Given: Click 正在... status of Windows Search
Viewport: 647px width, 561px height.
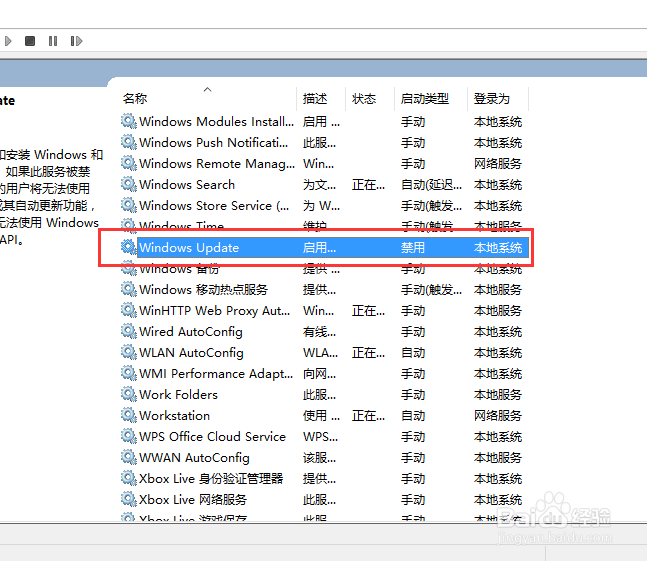Looking at the screenshot, I should pos(368,184).
